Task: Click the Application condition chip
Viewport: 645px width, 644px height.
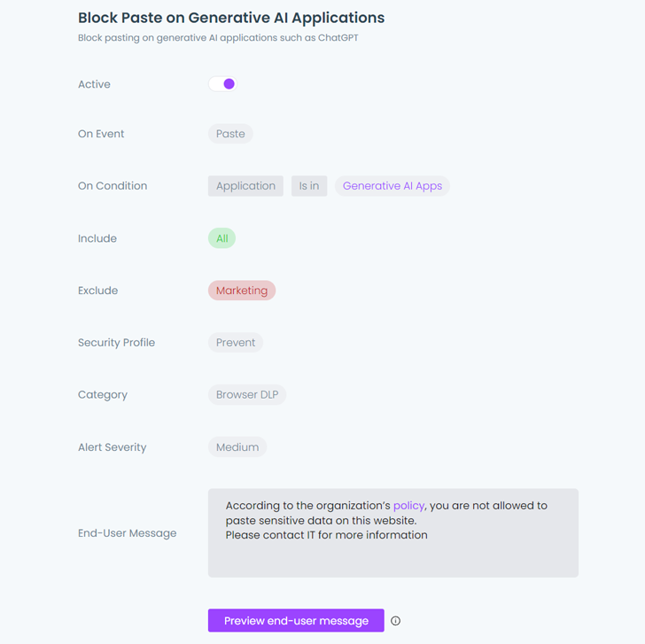Action: click(245, 186)
